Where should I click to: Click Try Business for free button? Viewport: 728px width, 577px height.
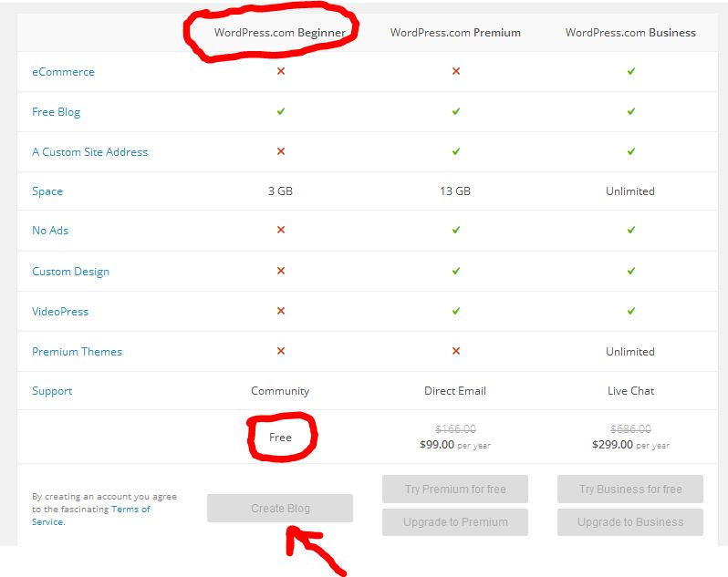630,489
